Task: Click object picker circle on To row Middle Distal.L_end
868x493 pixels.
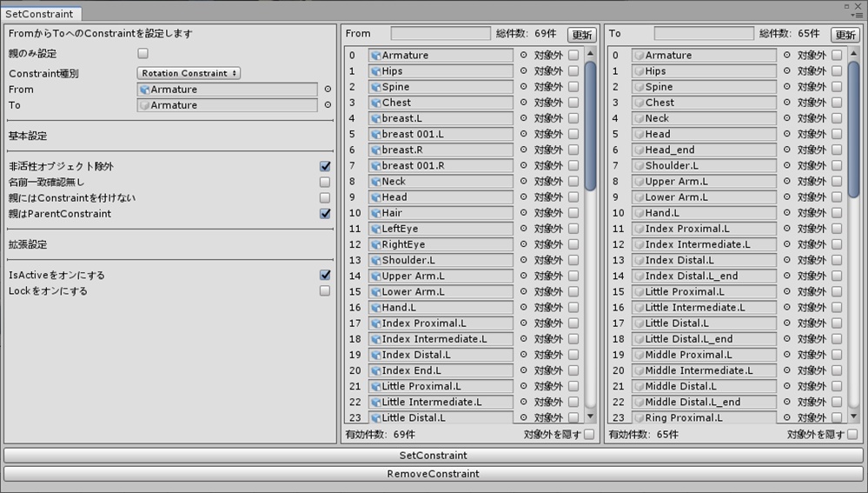Action: (x=787, y=402)
